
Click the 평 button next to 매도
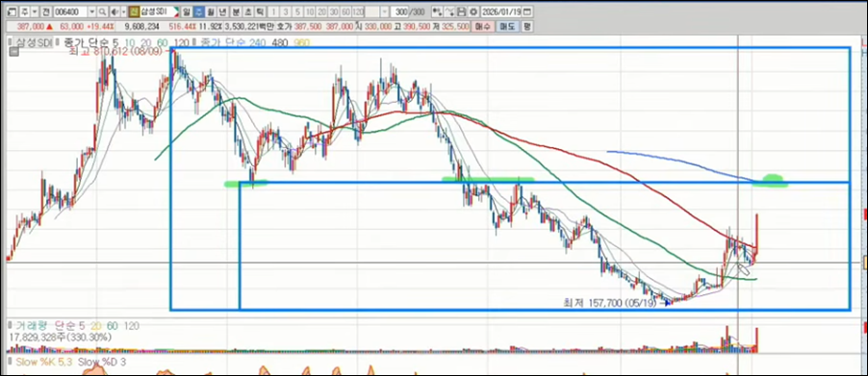click(x=527, y=27)
